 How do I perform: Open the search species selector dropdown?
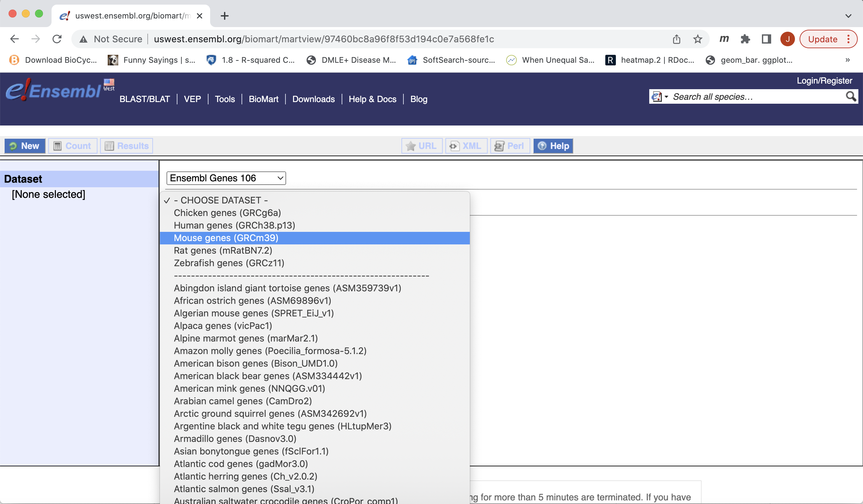point(659,96)
